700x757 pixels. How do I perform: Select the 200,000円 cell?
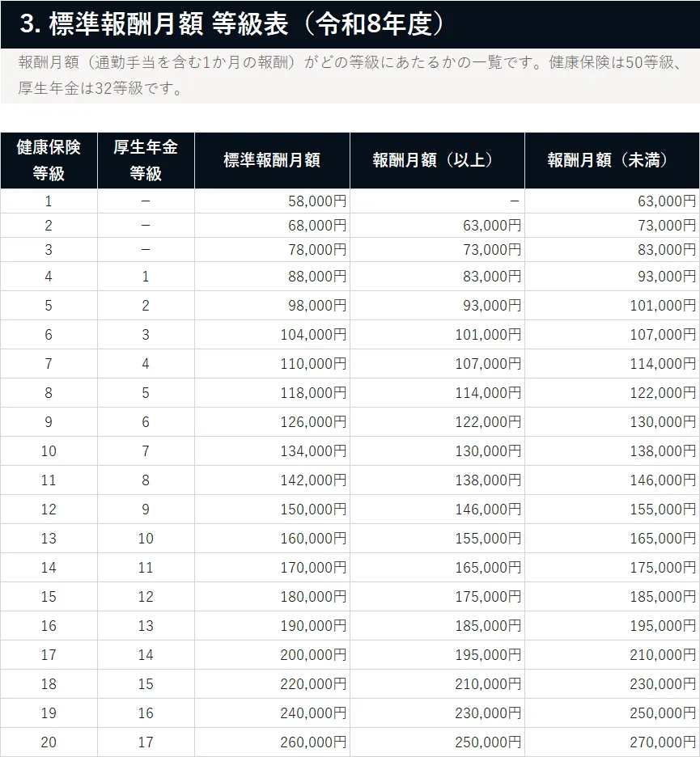(272, 654)
